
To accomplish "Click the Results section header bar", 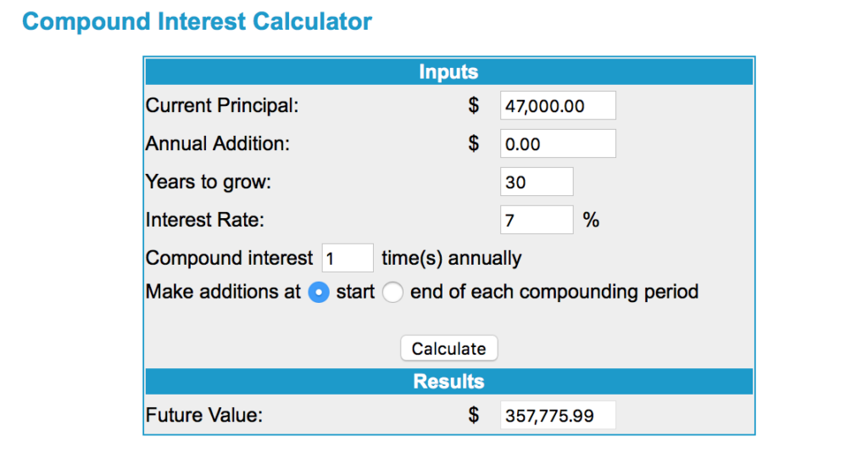I will 448,382.
